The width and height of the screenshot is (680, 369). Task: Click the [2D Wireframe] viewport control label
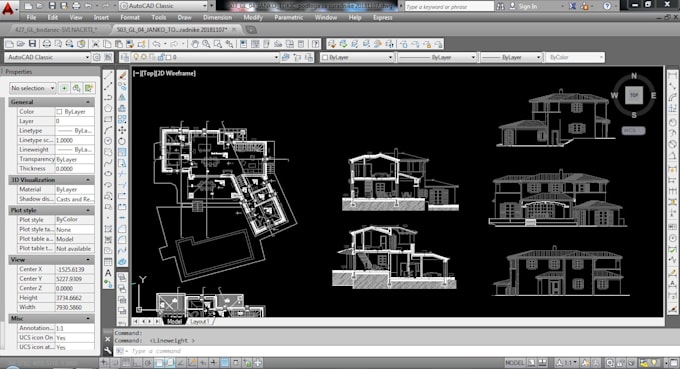pyautogui.click(x=177, y=73)
